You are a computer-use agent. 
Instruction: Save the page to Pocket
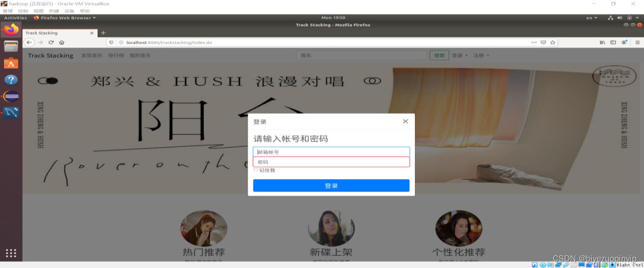543,42
